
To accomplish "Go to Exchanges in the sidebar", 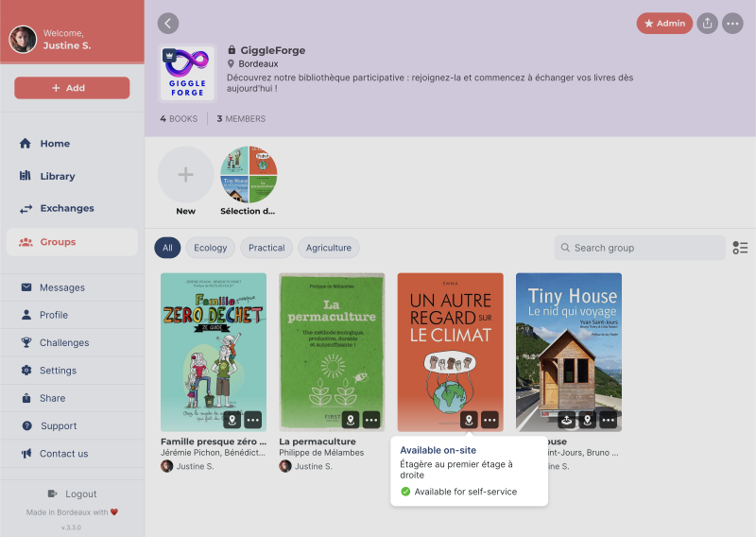I will [66, 208].
